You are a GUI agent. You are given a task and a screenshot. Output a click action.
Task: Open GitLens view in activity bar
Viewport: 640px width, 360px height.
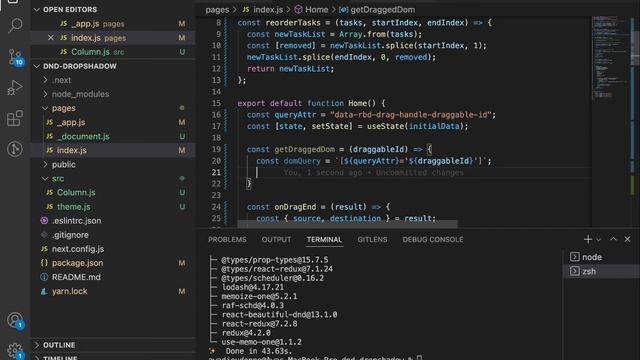pyautogui.click(x=15, y=149)
